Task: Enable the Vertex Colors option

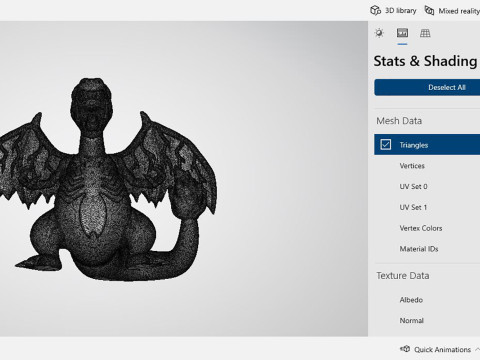Action: tap(421, 228)
